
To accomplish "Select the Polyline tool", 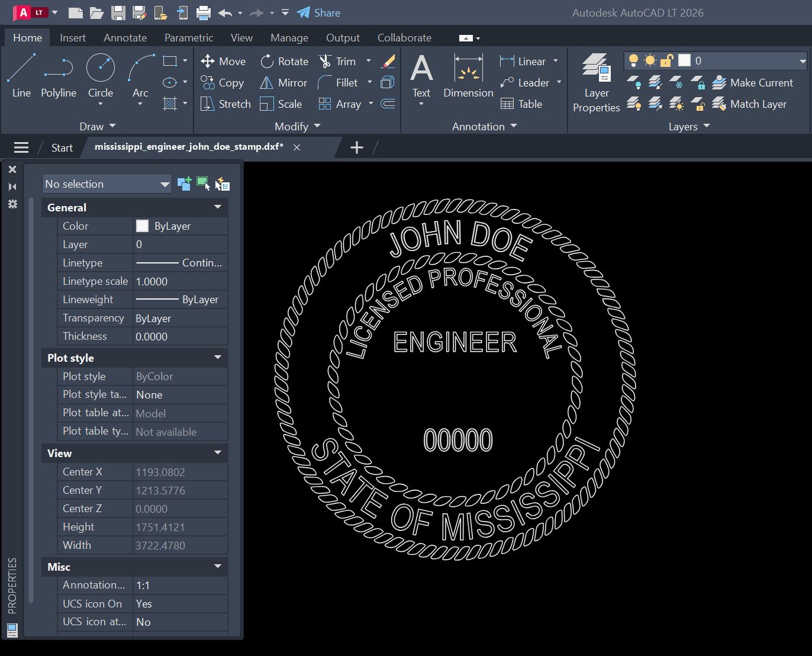I will point(59,76).
